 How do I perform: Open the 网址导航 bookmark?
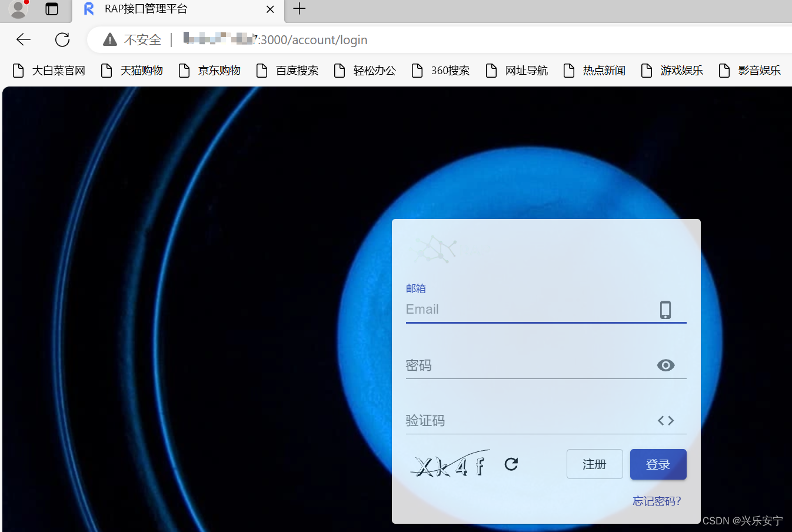coord(517,71)
